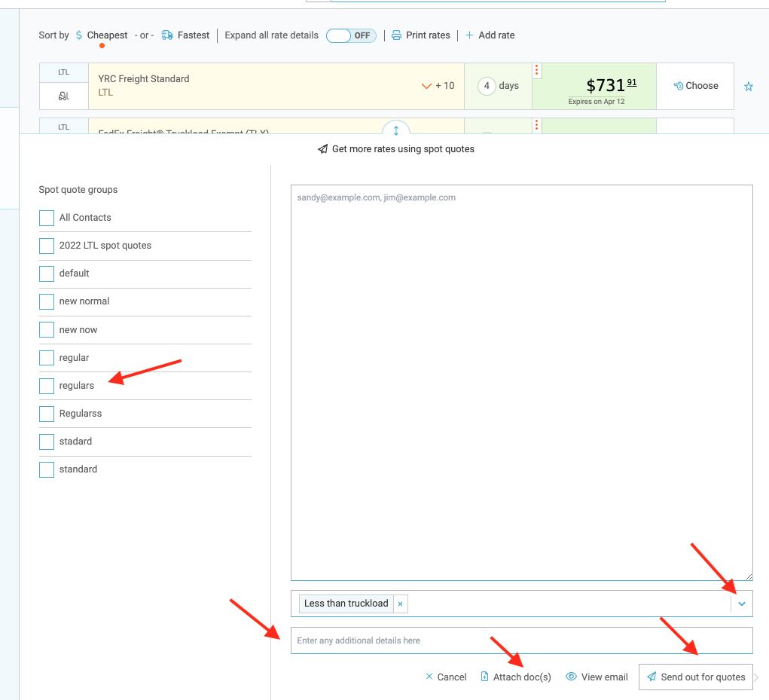Click the $731.91 price on YRC Freight

tap(611, 85)
